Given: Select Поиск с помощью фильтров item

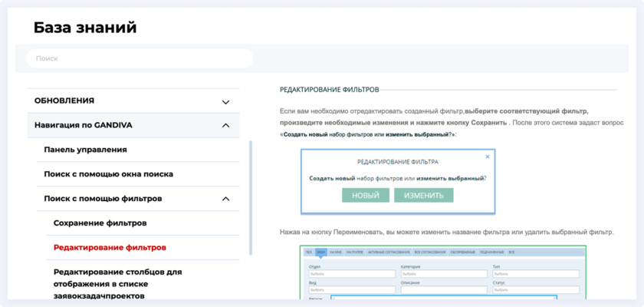Looking at the screenshot, I should pos(103,199).
